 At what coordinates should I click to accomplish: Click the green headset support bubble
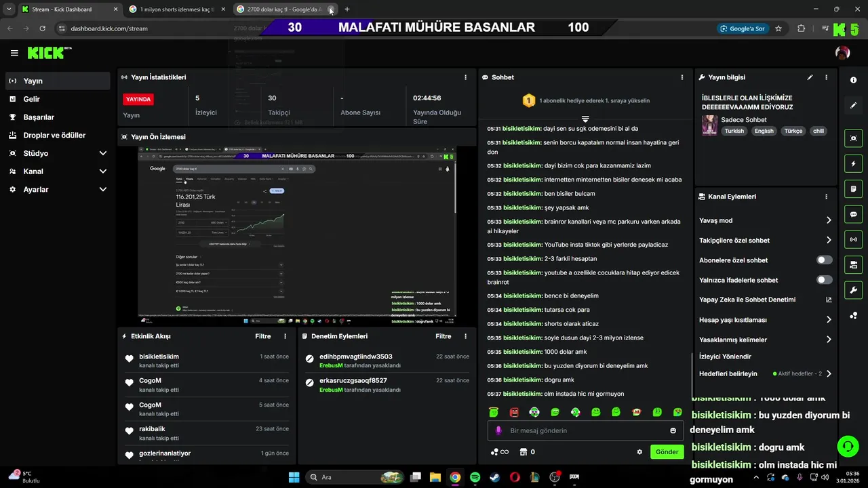[848, 446]
